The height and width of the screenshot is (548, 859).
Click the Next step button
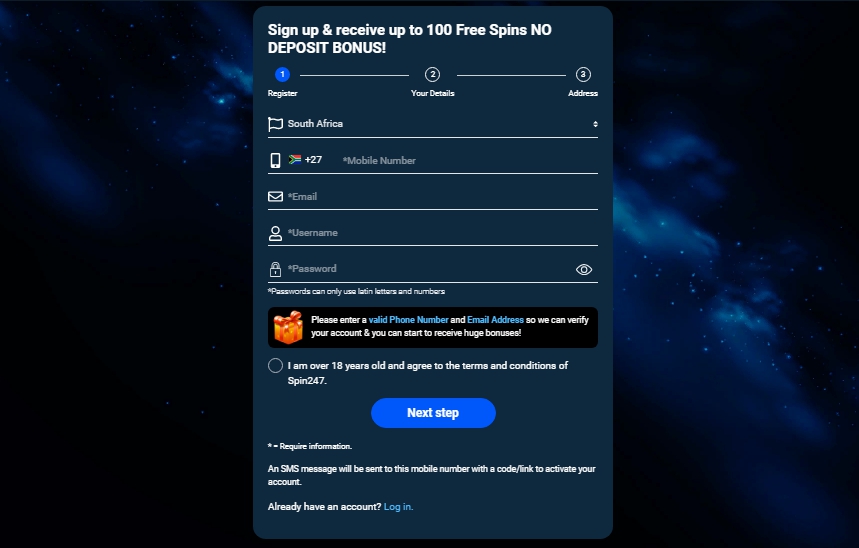coord(433,413)
